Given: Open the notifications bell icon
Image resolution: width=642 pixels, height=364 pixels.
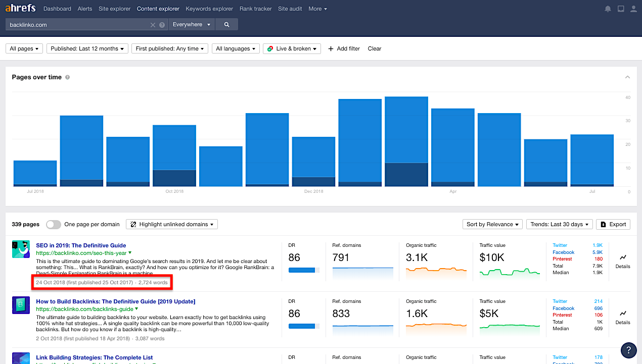Looking at the screenshot, I should click(x=608, y=9).
